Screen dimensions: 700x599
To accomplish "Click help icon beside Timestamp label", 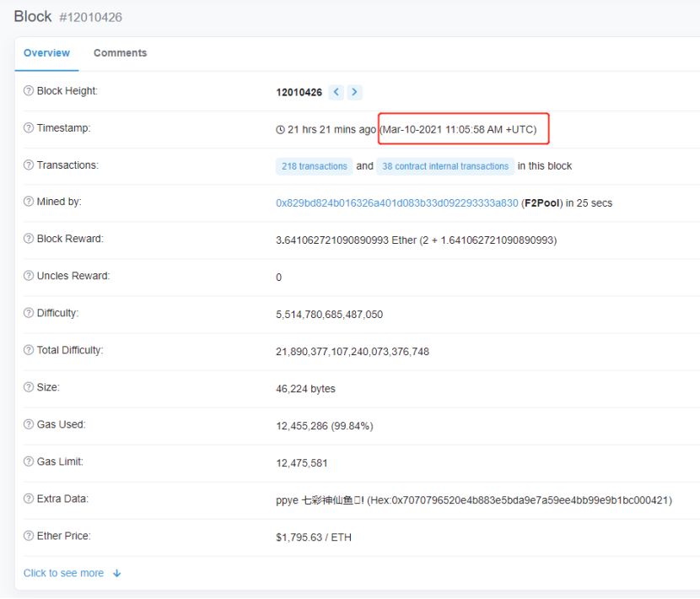I will 29,128.
